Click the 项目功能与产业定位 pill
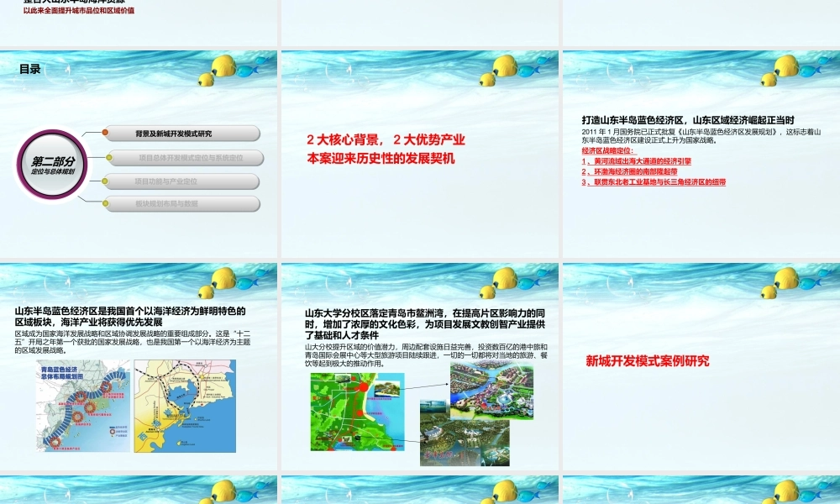Viewport: 840px width, 504px height. 181,181
